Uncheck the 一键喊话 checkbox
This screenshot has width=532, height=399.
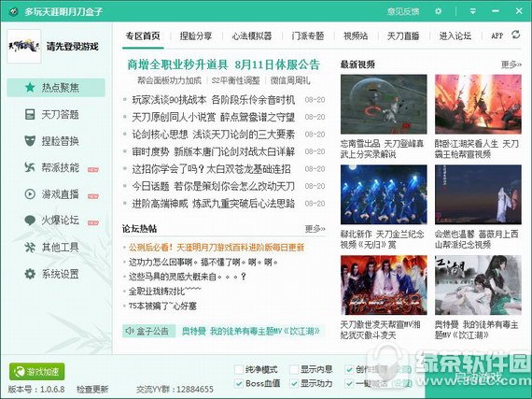349,383
